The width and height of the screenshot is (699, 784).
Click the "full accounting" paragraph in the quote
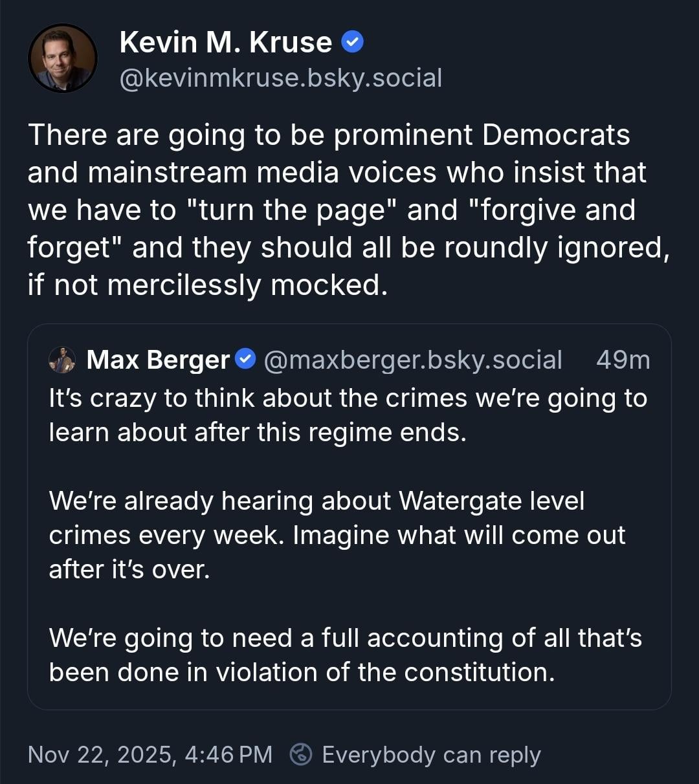(x=346, y=655)
